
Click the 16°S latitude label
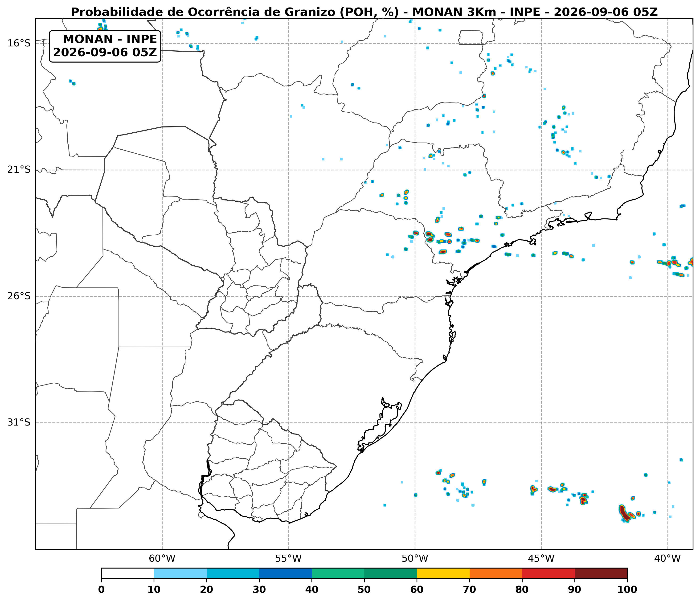click(19, 43)
